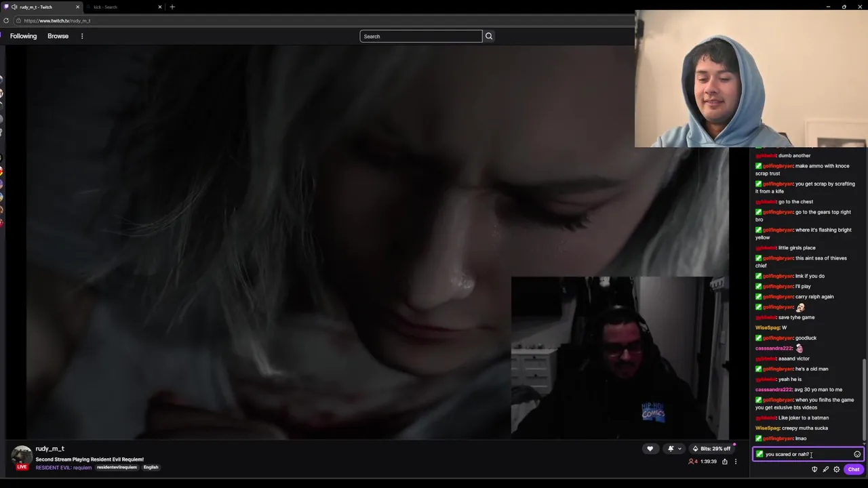Click the viewer count icon
The height and width of the screenshot is (488, 868).
coord(691,462)
